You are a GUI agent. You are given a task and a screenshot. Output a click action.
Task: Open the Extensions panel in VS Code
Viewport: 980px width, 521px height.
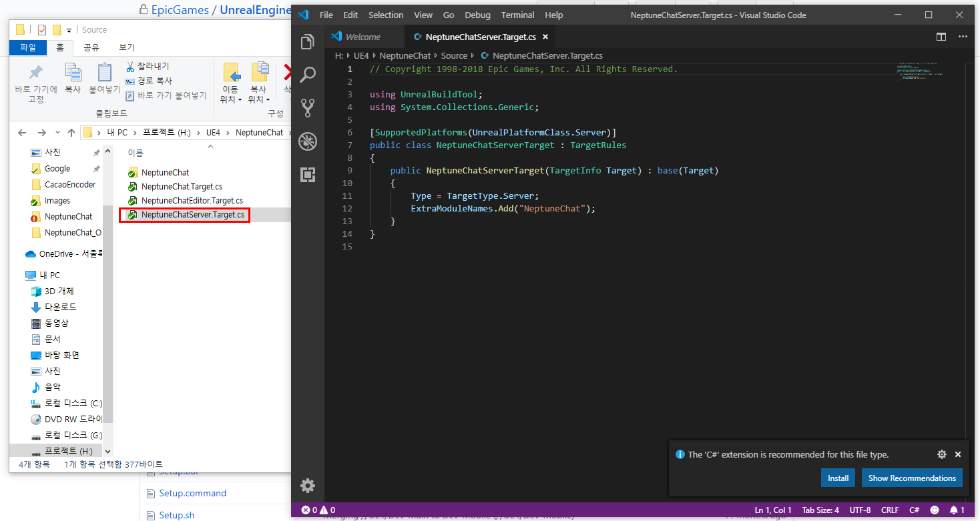click(x=307, y=175)
